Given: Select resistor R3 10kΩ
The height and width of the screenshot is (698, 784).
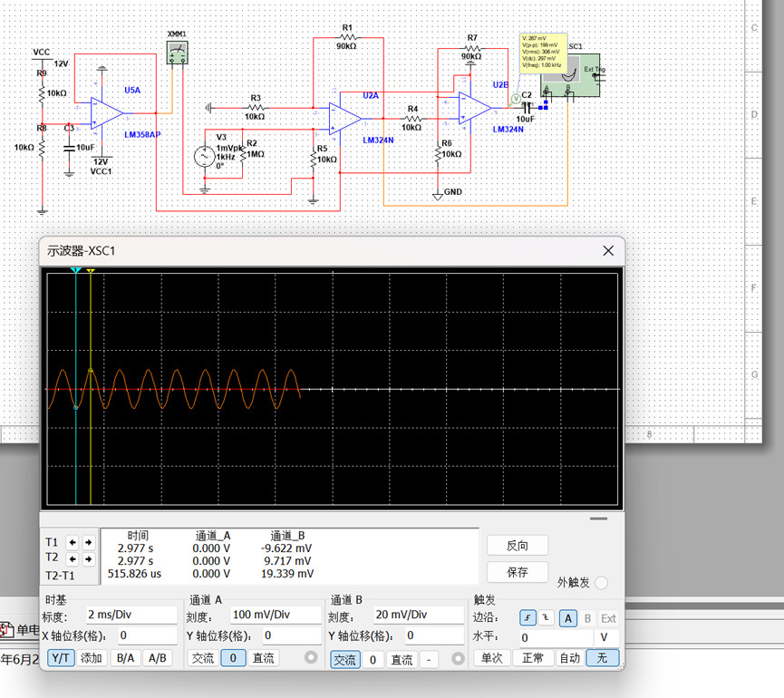Looking at the screenshot, I should click(x=256, y=108).
